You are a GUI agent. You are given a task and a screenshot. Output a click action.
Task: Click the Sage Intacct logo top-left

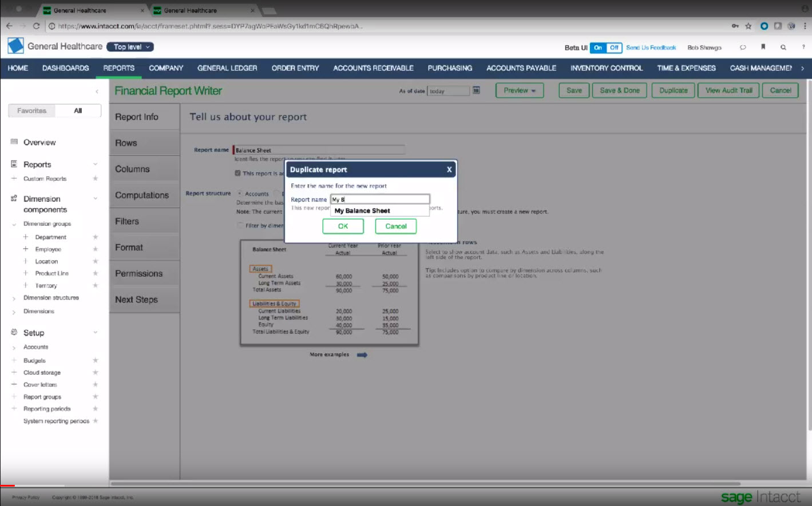coord(15,45)
